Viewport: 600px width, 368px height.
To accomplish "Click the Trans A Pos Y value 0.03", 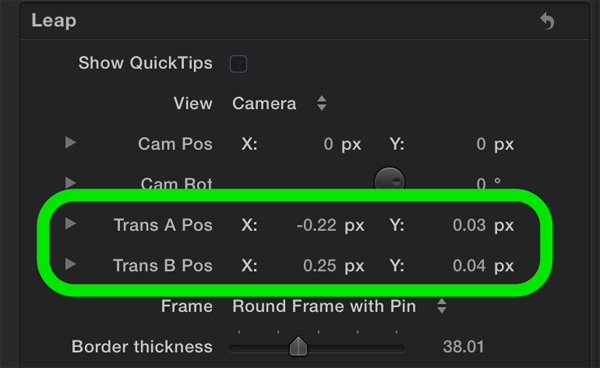I will click(469, 225).
